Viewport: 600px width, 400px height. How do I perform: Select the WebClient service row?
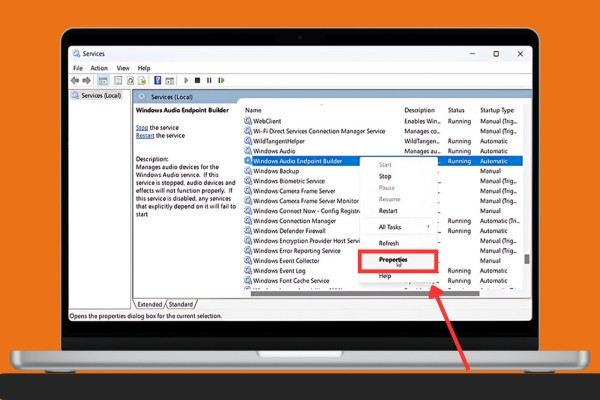pyautogui.click(x=383, y=121)
